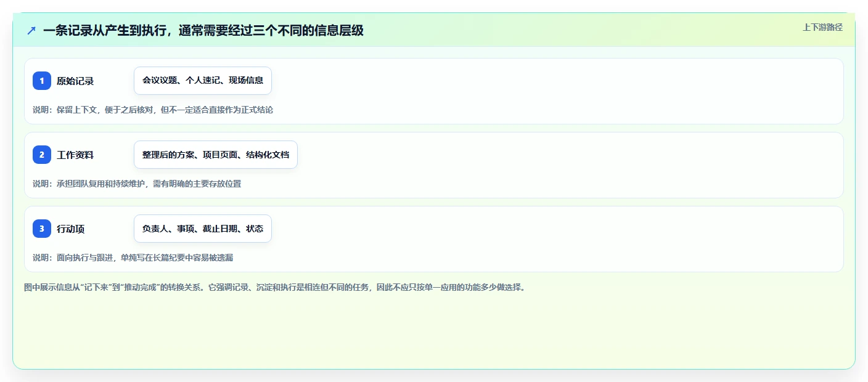Click the title 一条记录从产生到执行,通常需要经过三个不同的信息层级
This screenshot has height=382, width=868.
203,30
